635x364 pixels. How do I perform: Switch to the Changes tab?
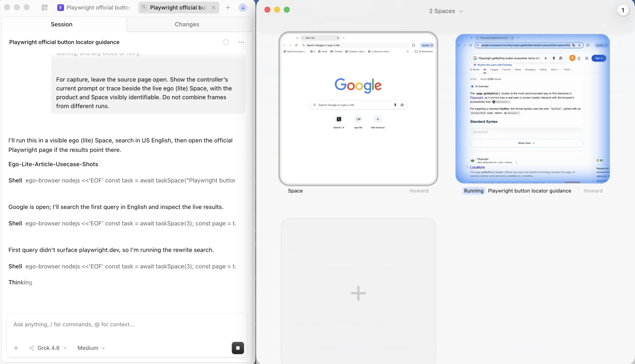(187, 24)
